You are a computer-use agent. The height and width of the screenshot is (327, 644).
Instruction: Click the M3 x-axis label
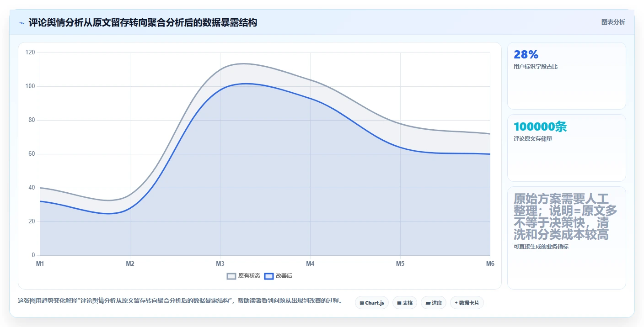(220, 264)
